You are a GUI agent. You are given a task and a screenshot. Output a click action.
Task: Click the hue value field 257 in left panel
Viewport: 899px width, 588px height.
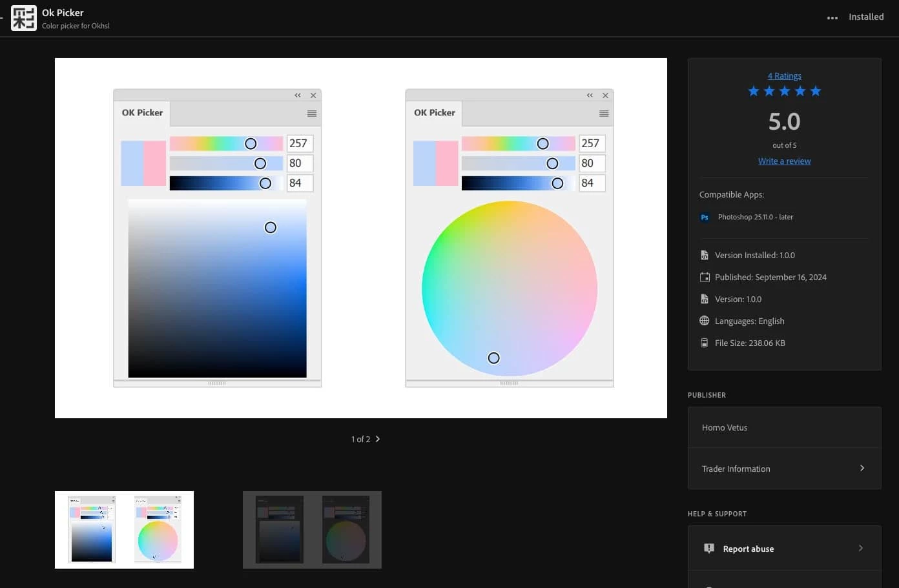(x=300, y=143)
